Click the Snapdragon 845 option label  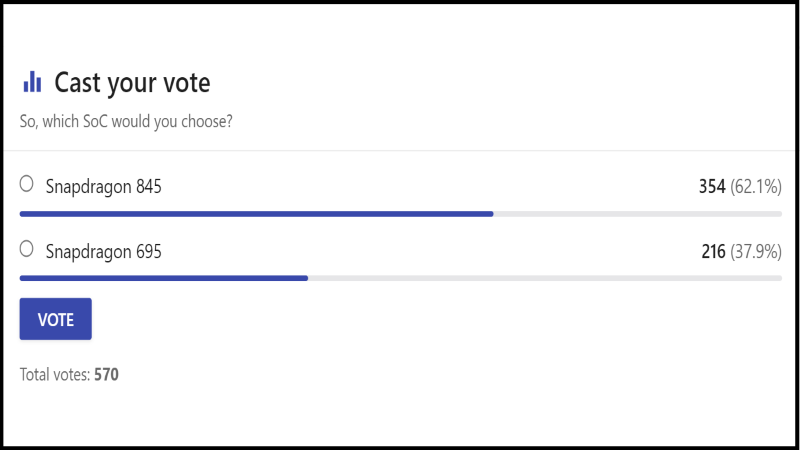pos(103,186)
